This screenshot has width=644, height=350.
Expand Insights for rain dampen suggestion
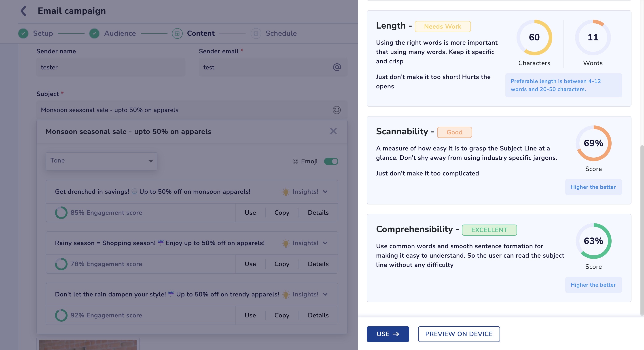pos(325,294)
